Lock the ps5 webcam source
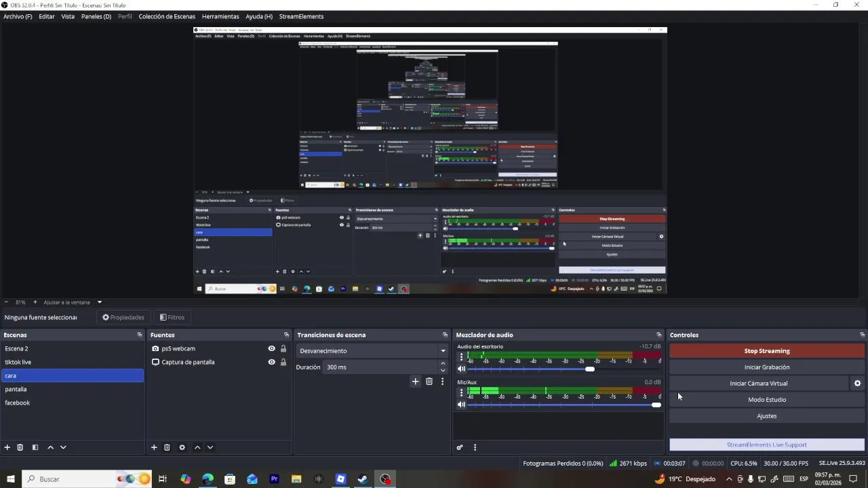 coord(283,348)
